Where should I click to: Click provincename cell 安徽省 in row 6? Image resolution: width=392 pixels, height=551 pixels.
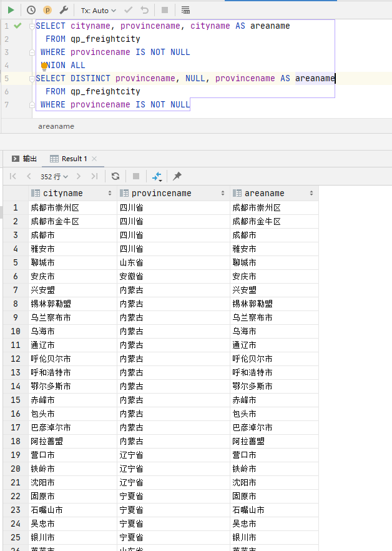tap(174, 276)
